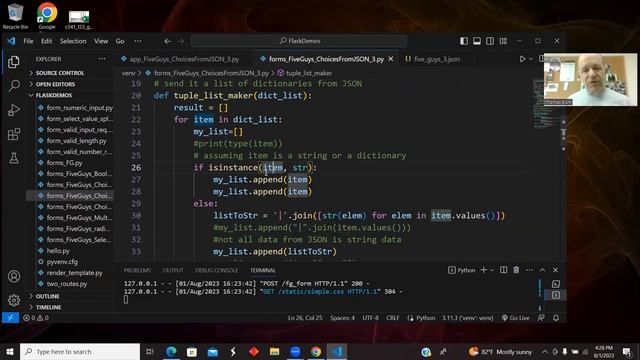This screenshot has height=360, width=640.
Task: Open run button dropdown arrow
Action: 531,59
